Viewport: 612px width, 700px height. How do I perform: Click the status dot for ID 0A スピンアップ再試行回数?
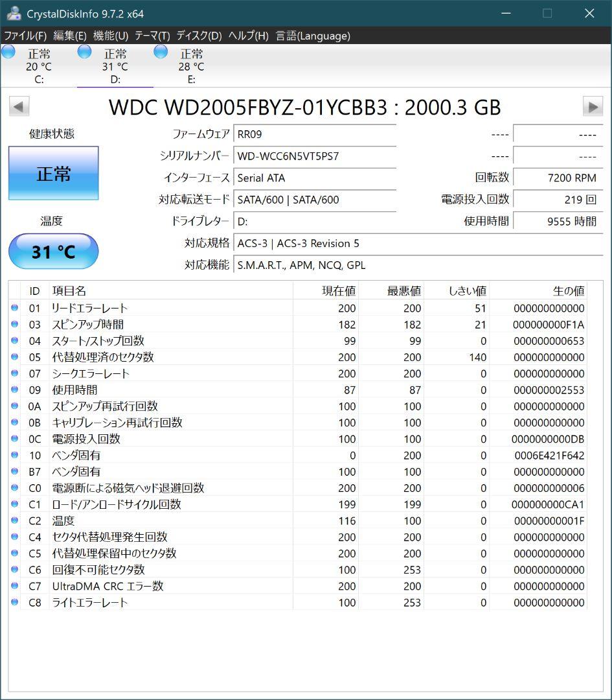click(x=14, y=406)
